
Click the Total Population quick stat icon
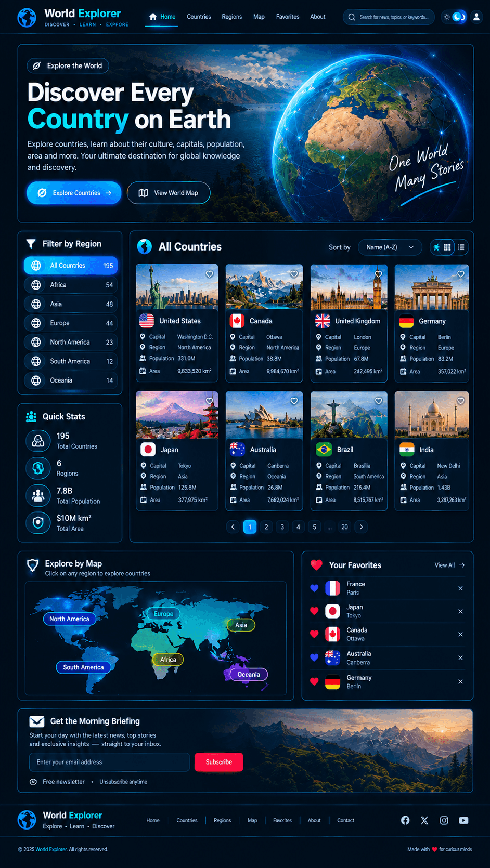(38, 495)
